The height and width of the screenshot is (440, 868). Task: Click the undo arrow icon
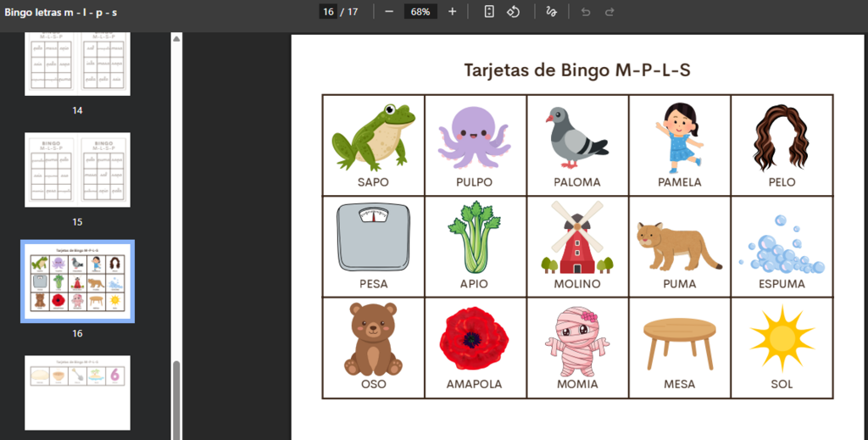coord(585,12)
